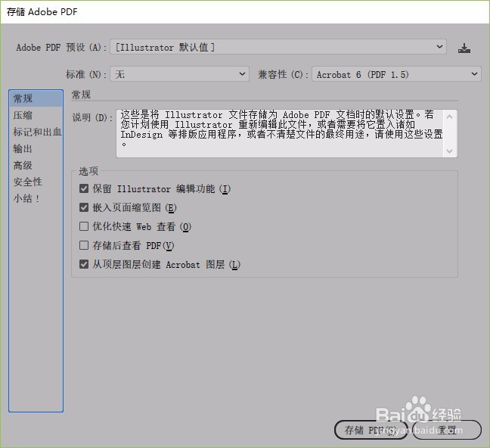This screenshot has height=448, width=490.
Task: Enable 优化快速 Web 查看 checkbox
Action: (84, 226)
